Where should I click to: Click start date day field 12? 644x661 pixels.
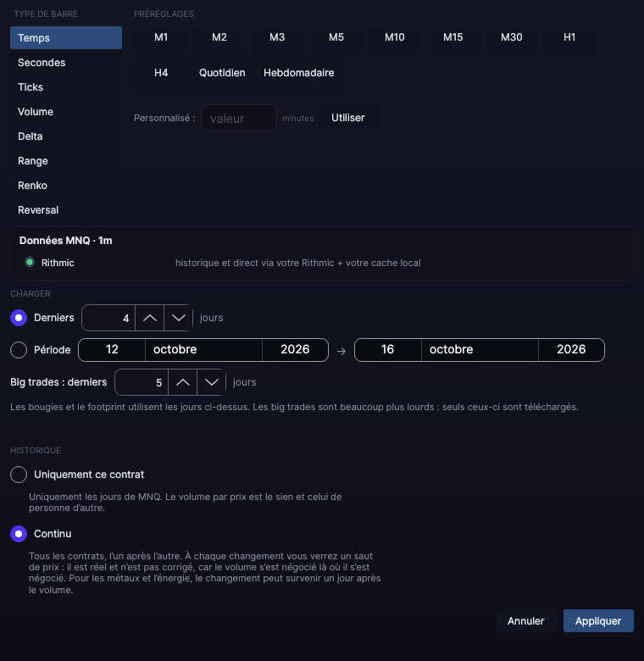112,349
